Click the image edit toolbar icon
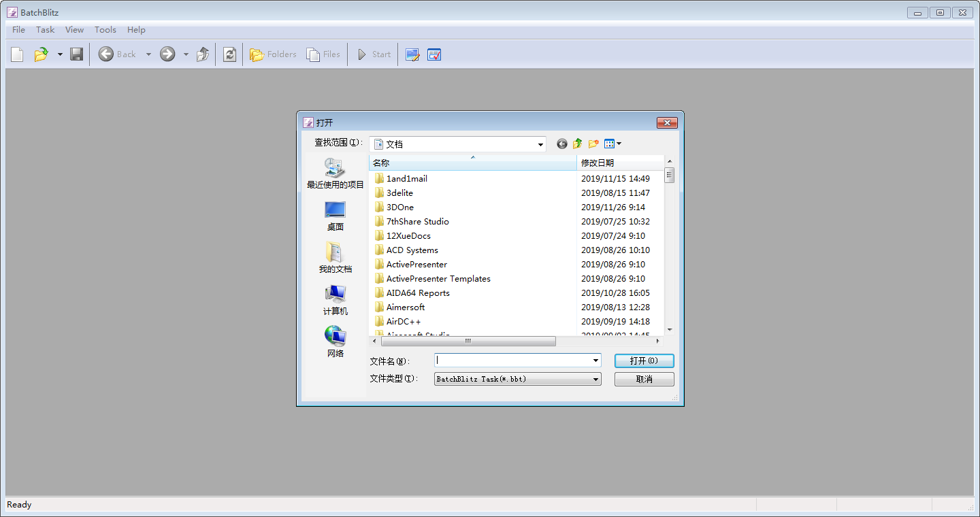 (412, 54)
